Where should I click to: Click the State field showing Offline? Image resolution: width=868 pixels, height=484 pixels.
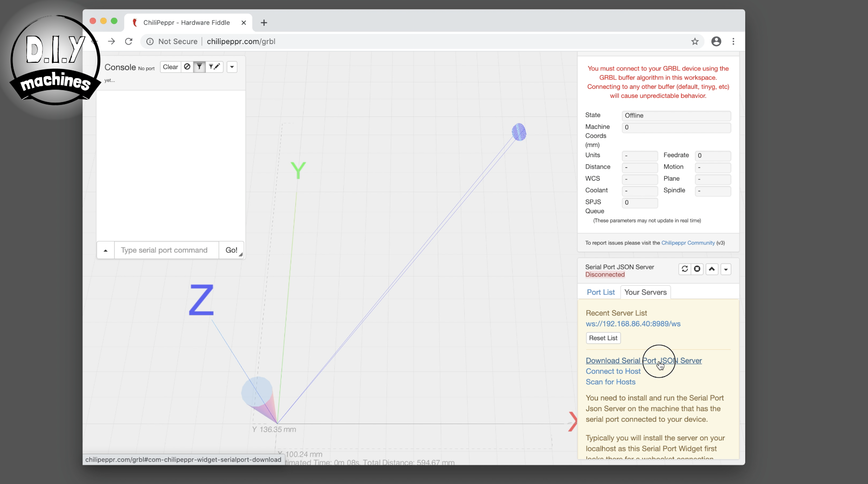[676, 115]
